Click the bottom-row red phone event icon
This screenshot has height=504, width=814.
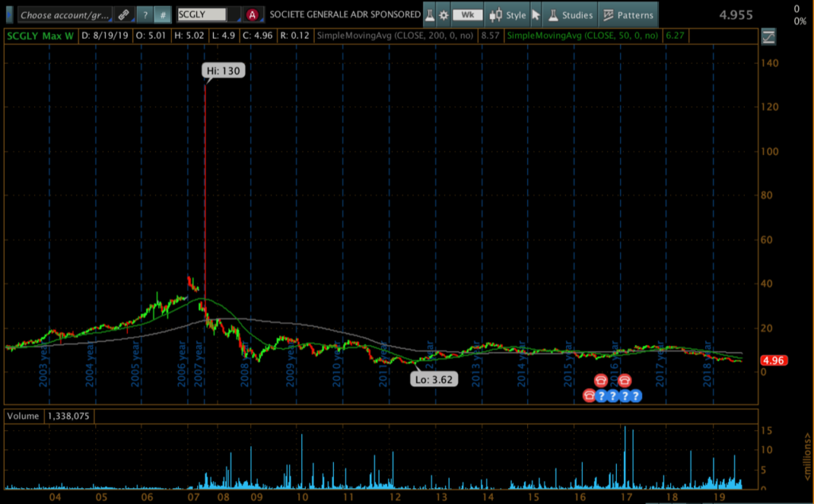pos(589,396)
